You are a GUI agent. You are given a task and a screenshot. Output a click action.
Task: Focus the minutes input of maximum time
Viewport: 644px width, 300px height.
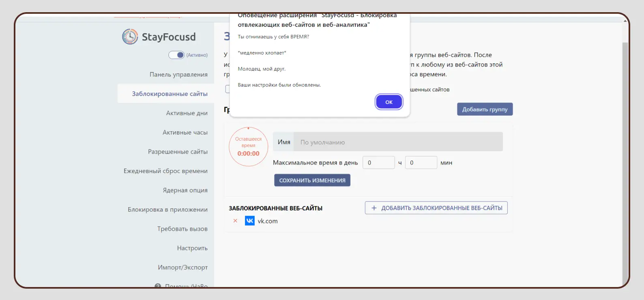pyautogui.click(x=421, y=163)
